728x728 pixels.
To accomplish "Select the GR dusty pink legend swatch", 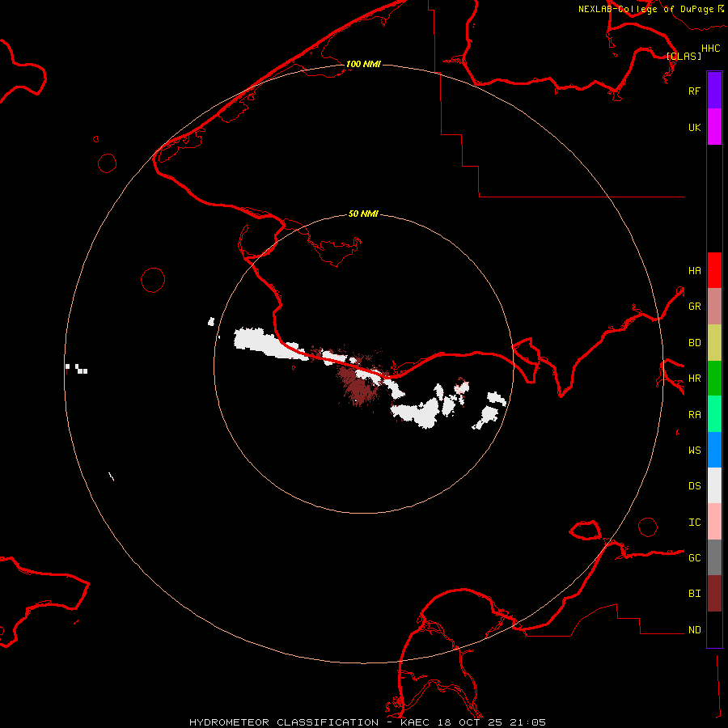I will pos(714,307).
